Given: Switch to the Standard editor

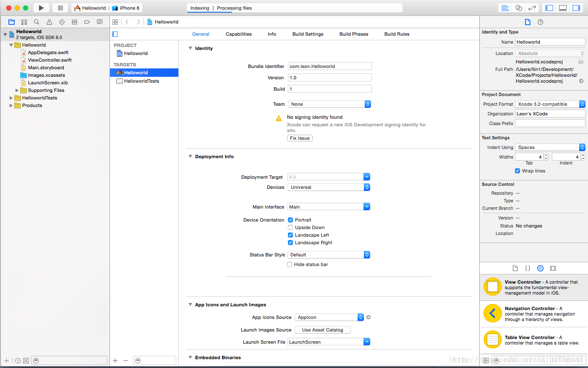Looking at the screenshot, I should point(505,8).
